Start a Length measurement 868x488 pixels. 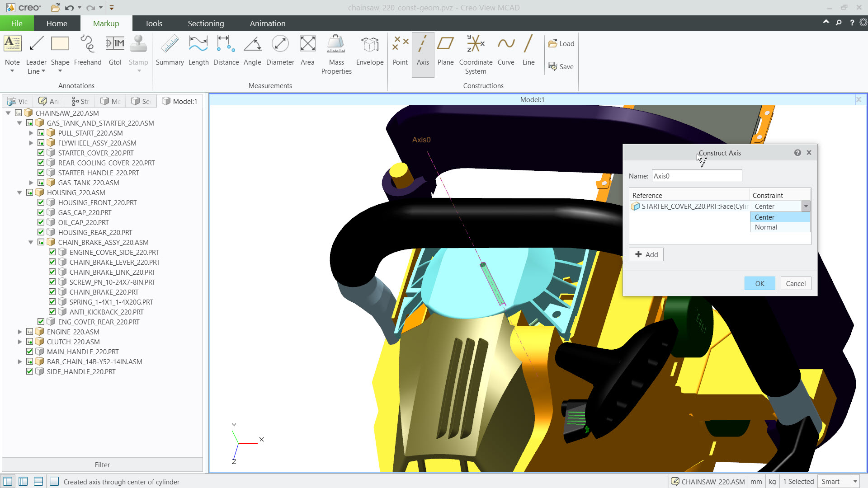tap(198, 51)
